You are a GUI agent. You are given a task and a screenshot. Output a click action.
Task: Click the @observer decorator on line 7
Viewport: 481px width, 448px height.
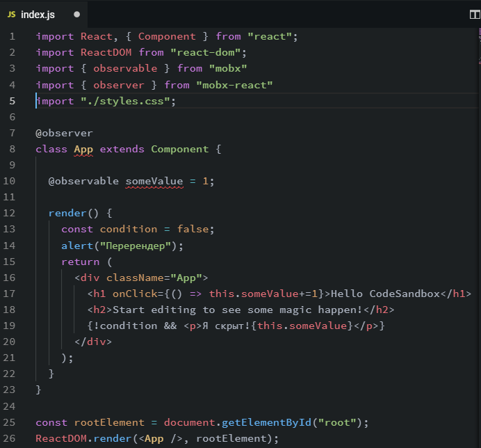[64, 134]
